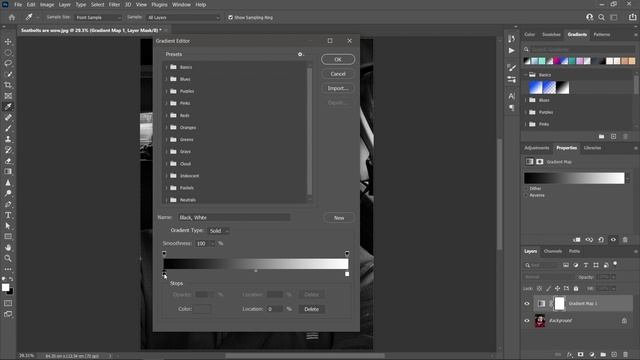Select the Type tool

8,215
